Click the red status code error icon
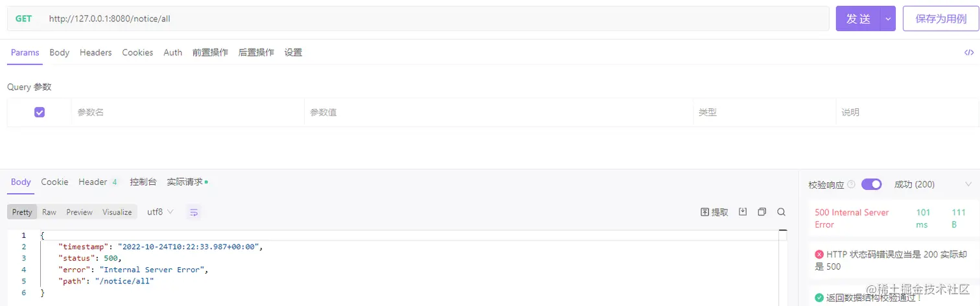 (x=819, y=254)
